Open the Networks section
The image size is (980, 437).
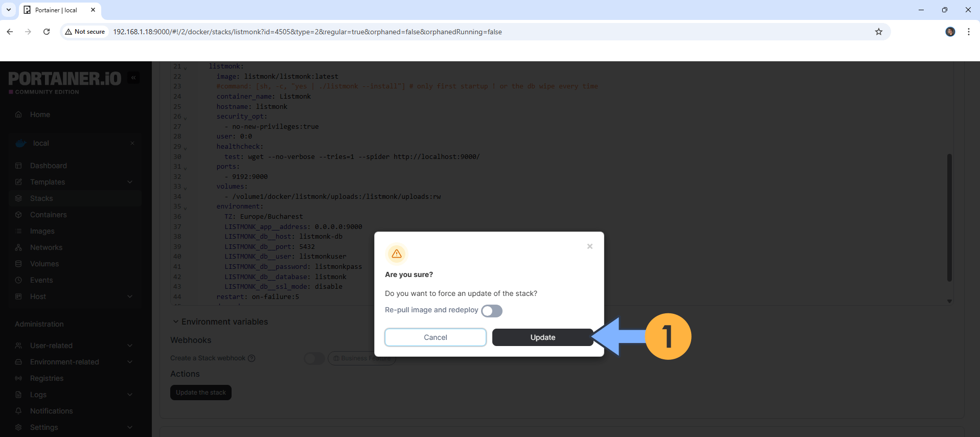[x=46, y=247]
